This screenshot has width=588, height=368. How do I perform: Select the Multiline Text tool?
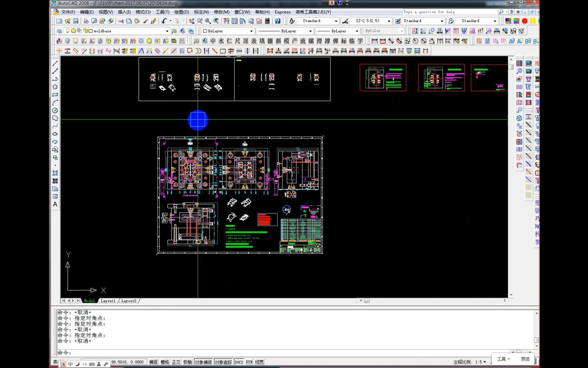[55, 204]
